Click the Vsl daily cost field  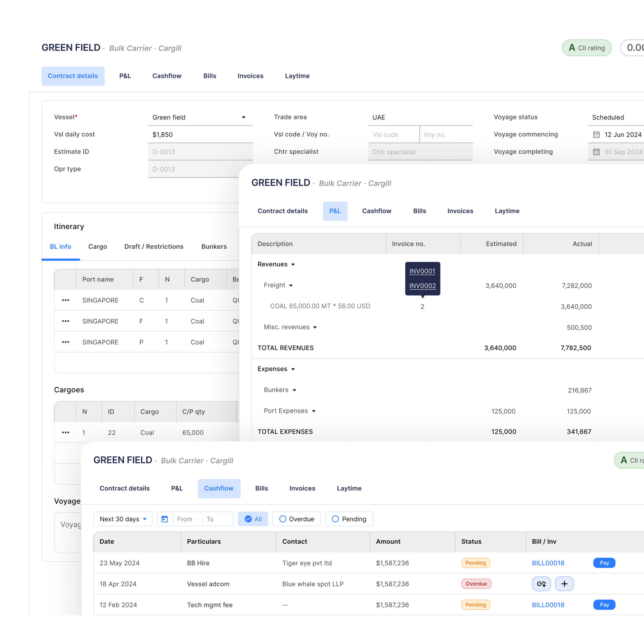coord(200,135)
